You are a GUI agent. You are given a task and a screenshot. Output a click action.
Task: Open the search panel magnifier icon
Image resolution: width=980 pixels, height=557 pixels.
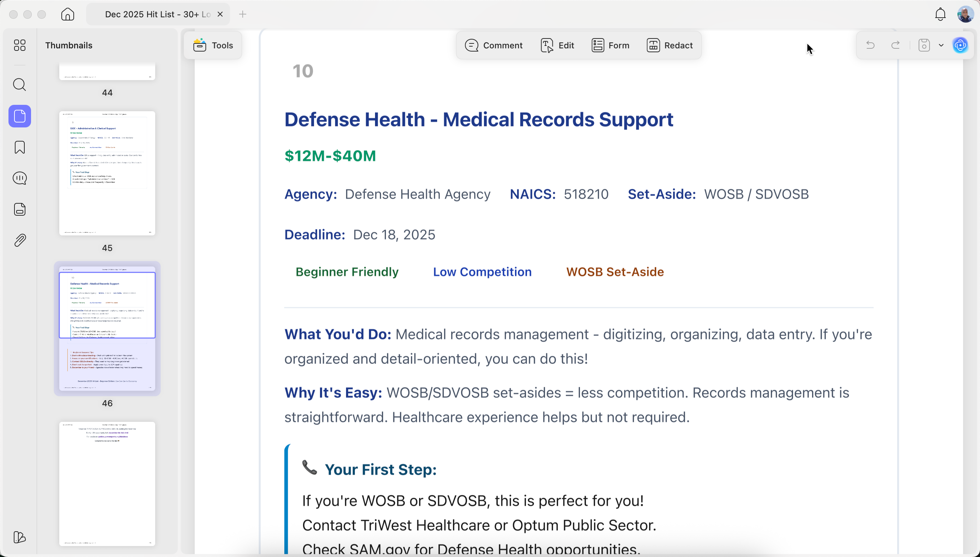pos(19,85)
